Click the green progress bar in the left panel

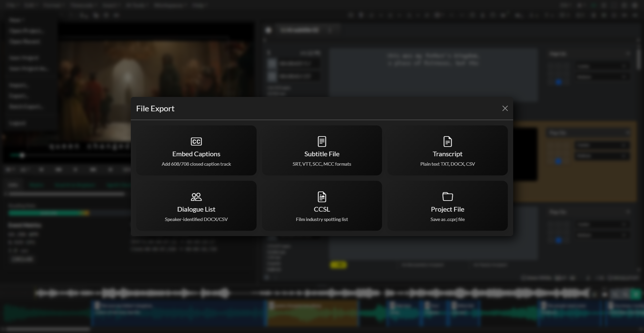(x=49, y=213)
